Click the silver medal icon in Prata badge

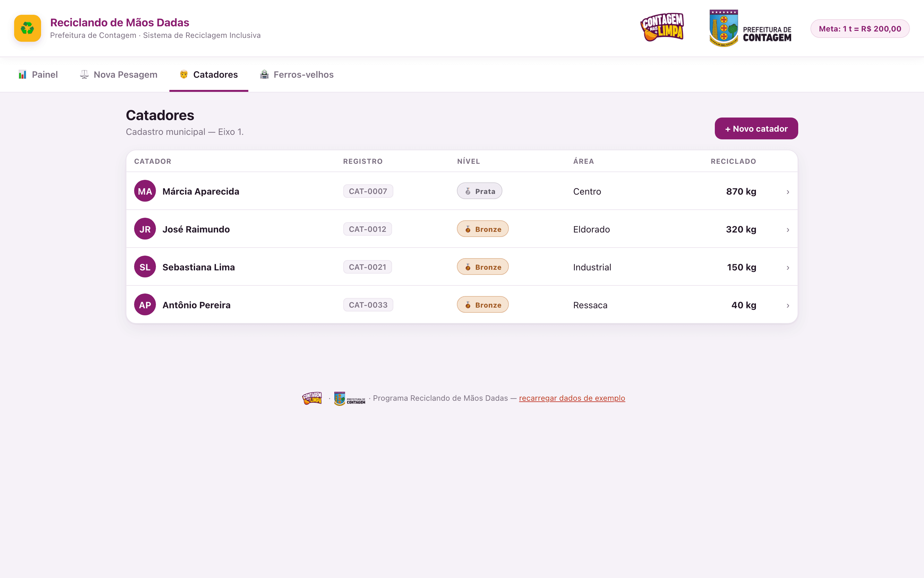point(468,191)
